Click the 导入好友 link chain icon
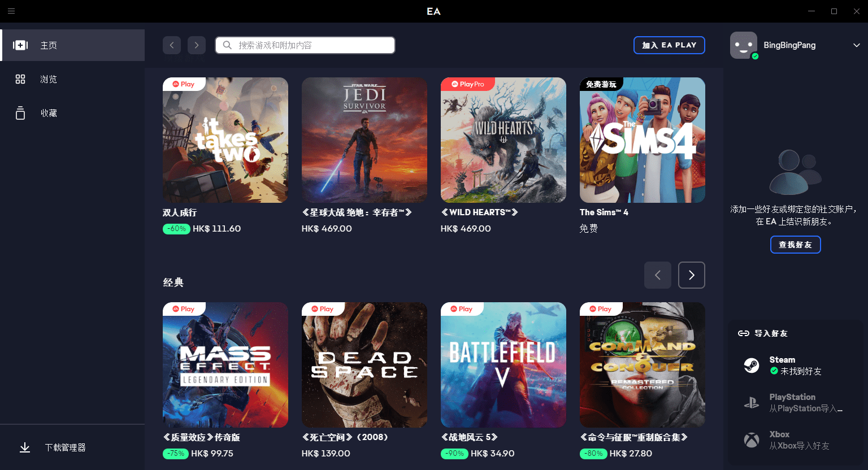Image resolution: width=868 pixels, height=470 pixels. click(x=744, y=333)
